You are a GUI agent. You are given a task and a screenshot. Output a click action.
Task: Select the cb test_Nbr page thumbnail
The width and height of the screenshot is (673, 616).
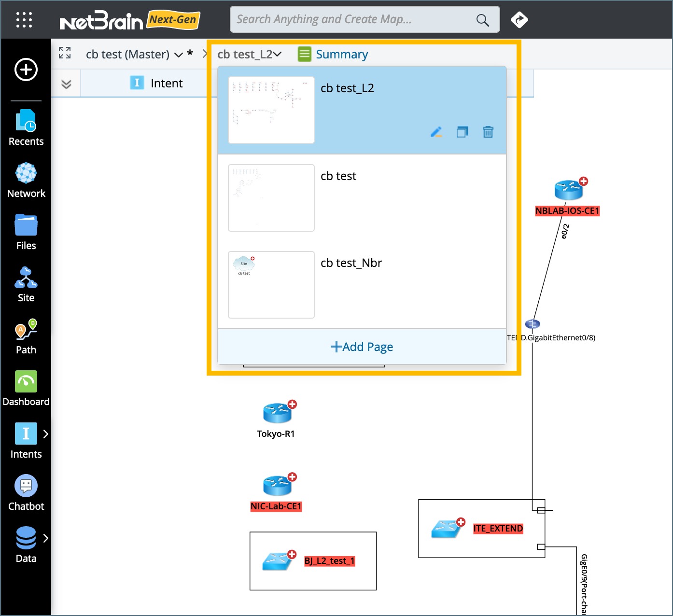271,284
